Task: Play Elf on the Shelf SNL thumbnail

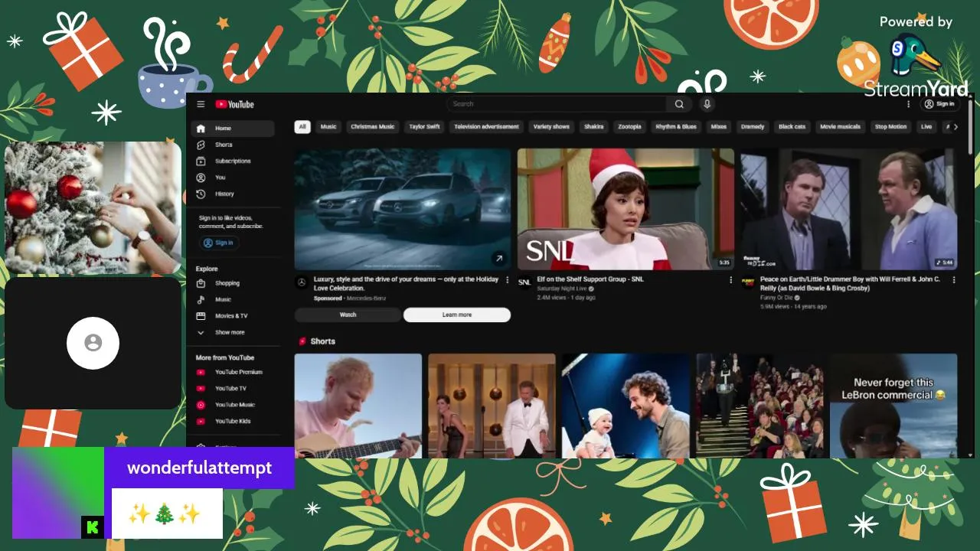Action: coord(626,209)
